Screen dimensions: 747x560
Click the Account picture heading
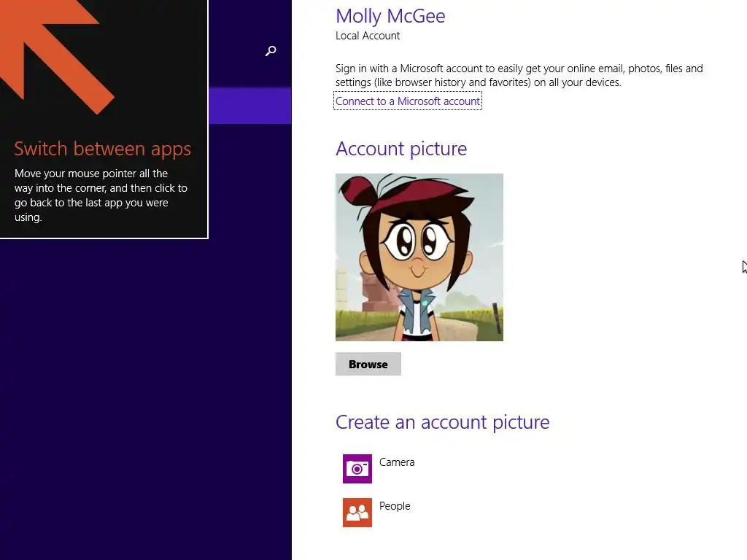coord(401,149)
